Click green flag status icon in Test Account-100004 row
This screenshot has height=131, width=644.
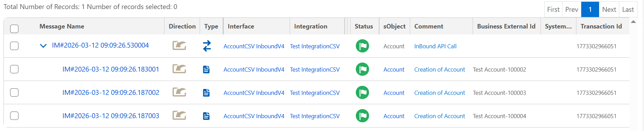(362, 116)
